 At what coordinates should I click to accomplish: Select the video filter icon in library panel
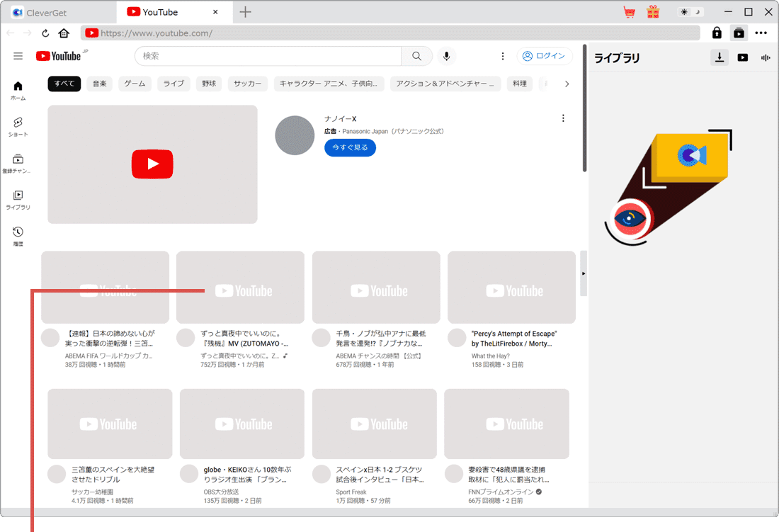click(742, 57)
